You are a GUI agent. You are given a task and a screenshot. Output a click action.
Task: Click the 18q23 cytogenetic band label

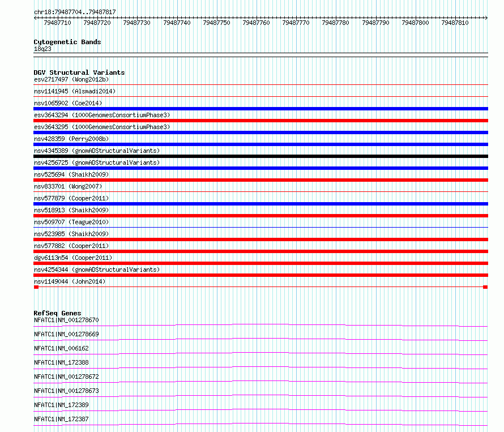[42, 49]
